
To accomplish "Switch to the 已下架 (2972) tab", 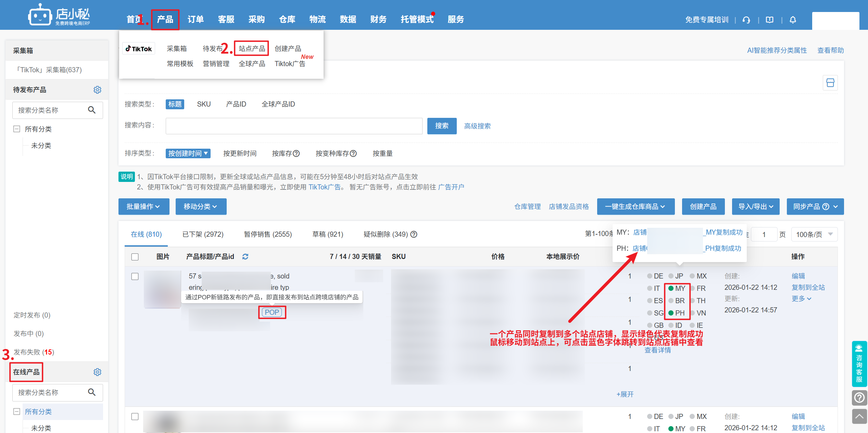I will (x=203, y=234).
